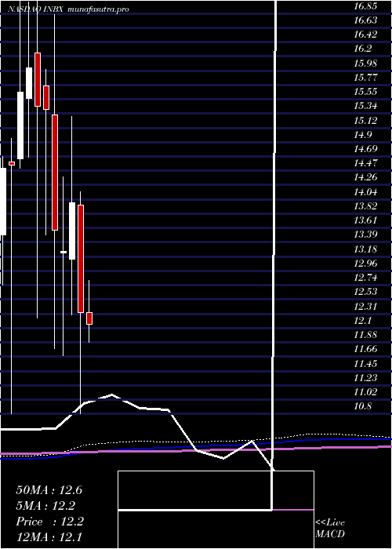
Task: Select the 12.1 price axis label
Action: coord(362,321)
